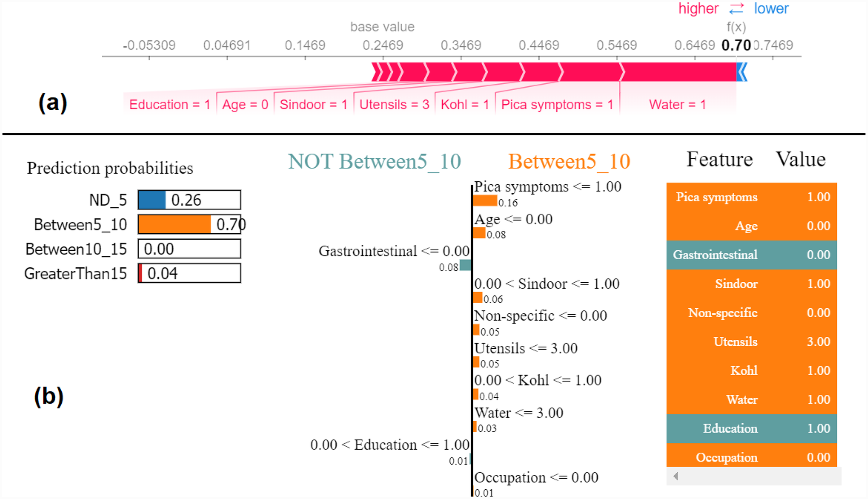Screen dimensions: 868x499
Task: Select the Education row in feature table
Action: coord(751,428)
